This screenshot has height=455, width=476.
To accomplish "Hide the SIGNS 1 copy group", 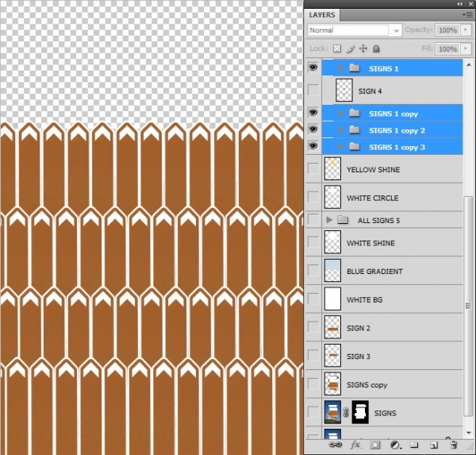I will click(313, 113).
